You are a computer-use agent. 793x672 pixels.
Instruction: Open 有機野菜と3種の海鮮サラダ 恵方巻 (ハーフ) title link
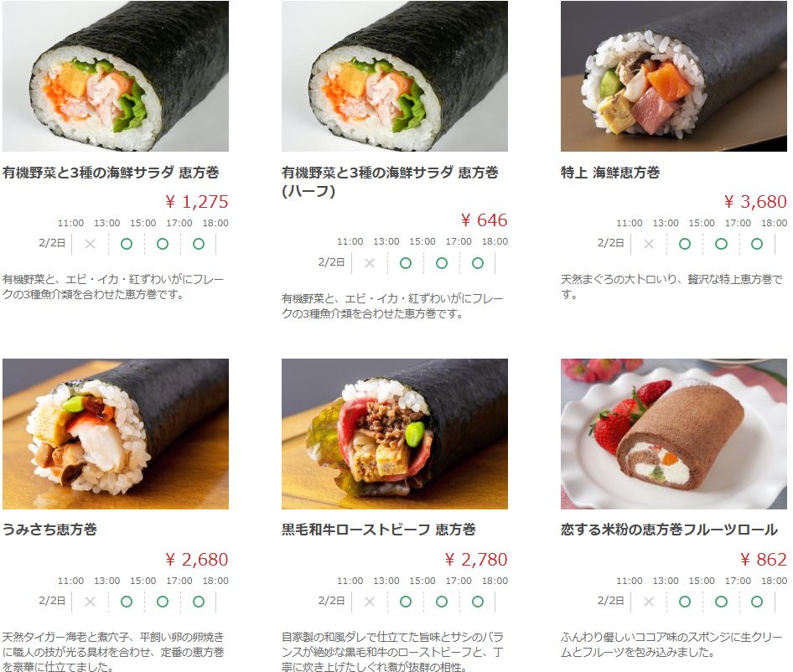[x=390, y=182]
